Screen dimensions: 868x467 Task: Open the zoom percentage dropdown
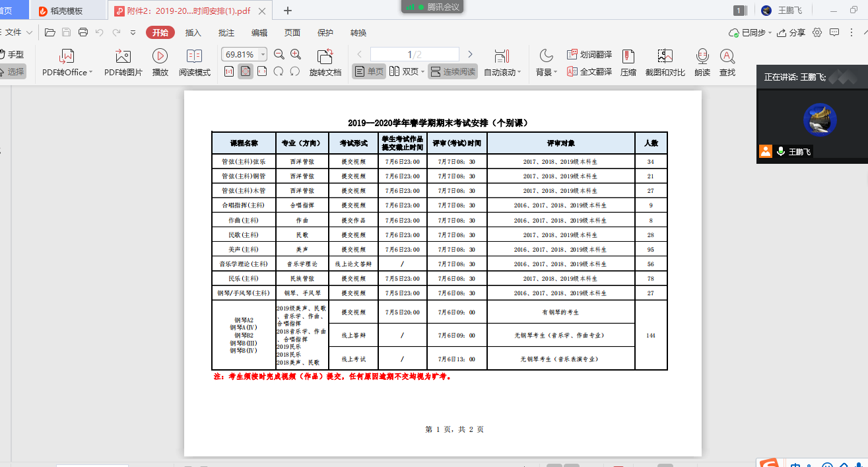click(x=263, y=55)
